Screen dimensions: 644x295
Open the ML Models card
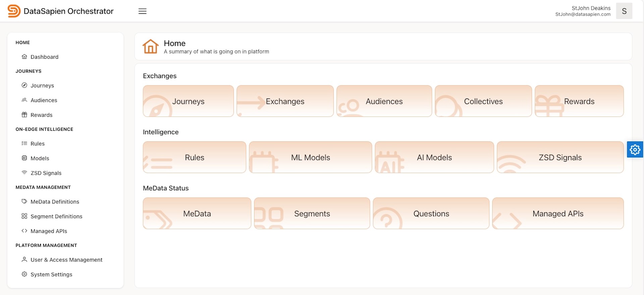pyautogui.click(x=310, y=158)
